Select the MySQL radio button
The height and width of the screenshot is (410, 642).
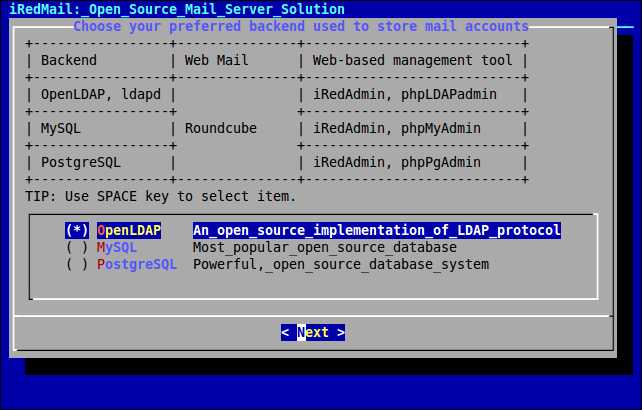tap(77, 247)
